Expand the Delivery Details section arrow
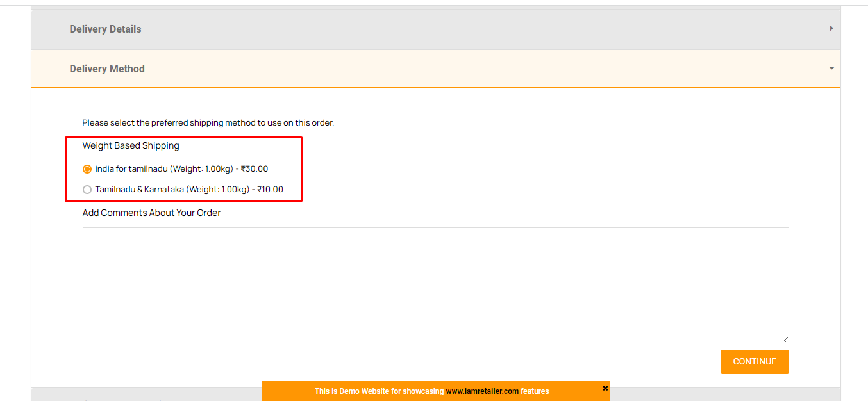The width and height of the screenshot is (868, 401). pos(831,29)
